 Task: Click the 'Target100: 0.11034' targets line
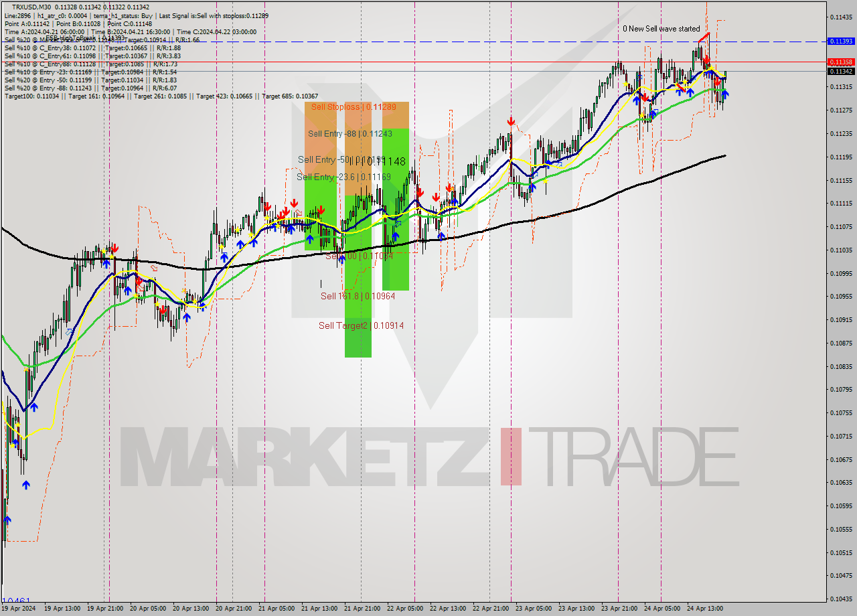click(x=161, y=96)
